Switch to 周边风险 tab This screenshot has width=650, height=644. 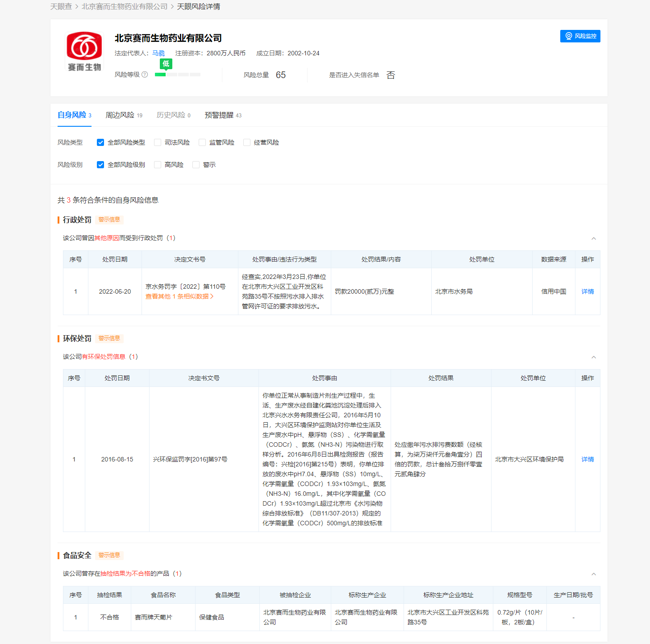[124, 115]
